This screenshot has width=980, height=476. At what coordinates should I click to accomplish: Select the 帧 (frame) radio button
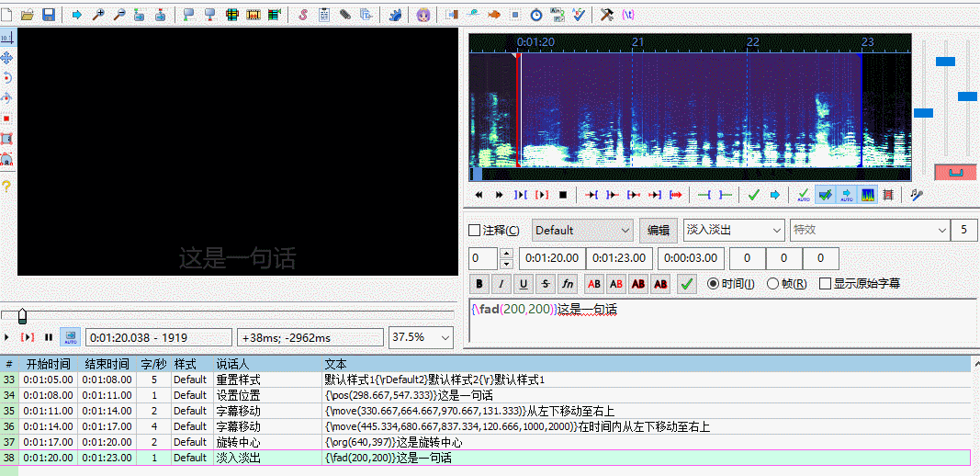click(x=772, y=284)
